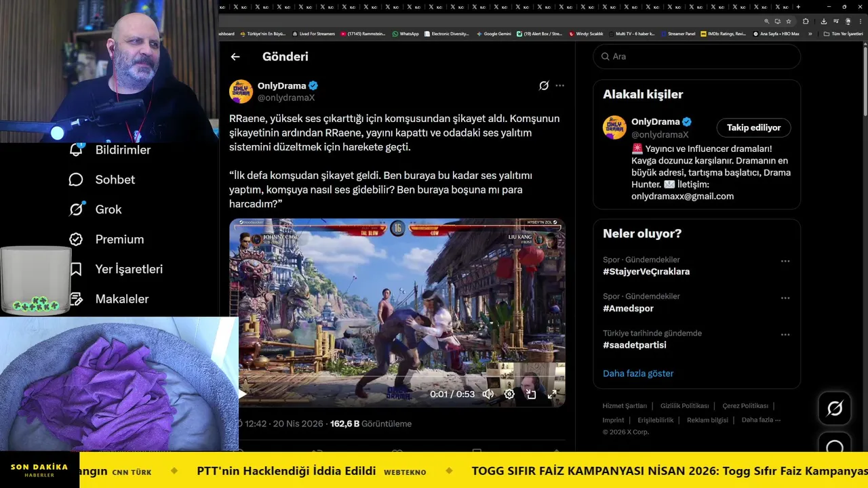Open browser zoom magnifier icon
This screenshot has width=868, height=488.
pos(766,21)
